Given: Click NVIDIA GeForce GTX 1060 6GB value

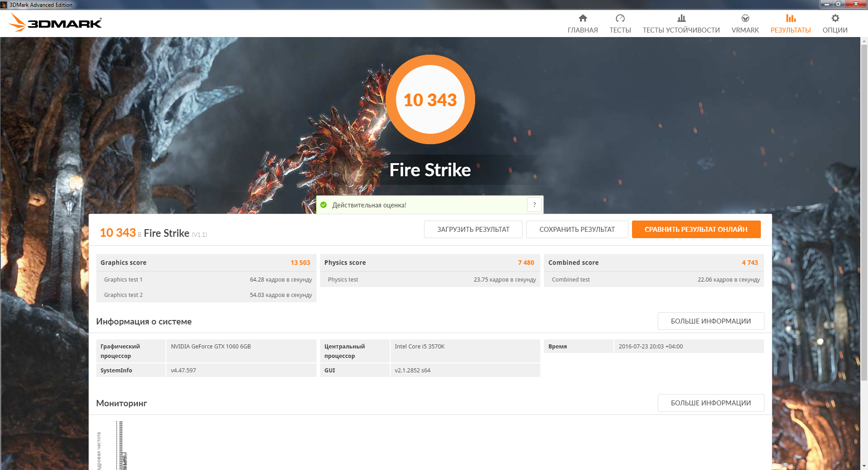Looking at the screenshot, I should point(211,347).
